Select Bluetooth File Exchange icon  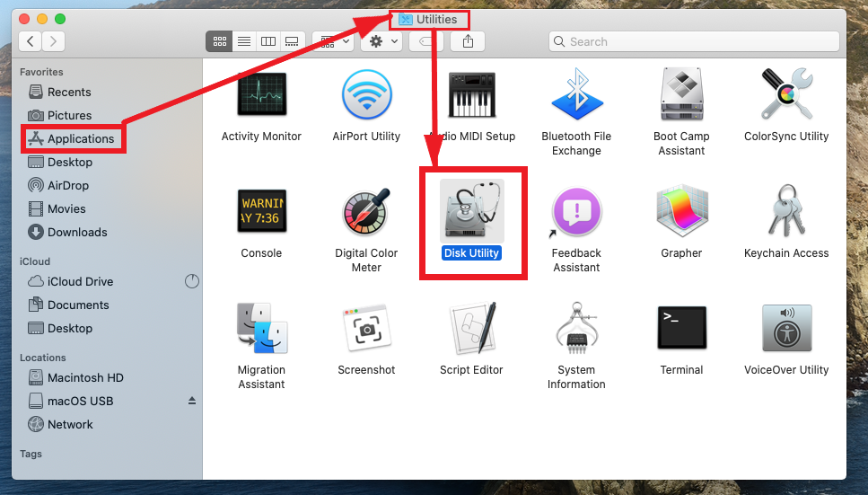(x=576, y=94)
